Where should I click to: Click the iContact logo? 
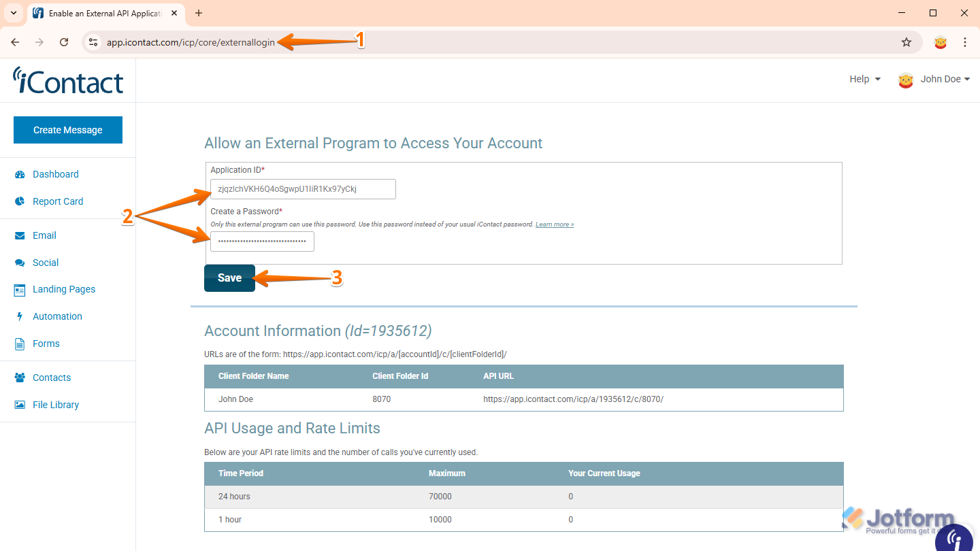[x=67, y=80]
